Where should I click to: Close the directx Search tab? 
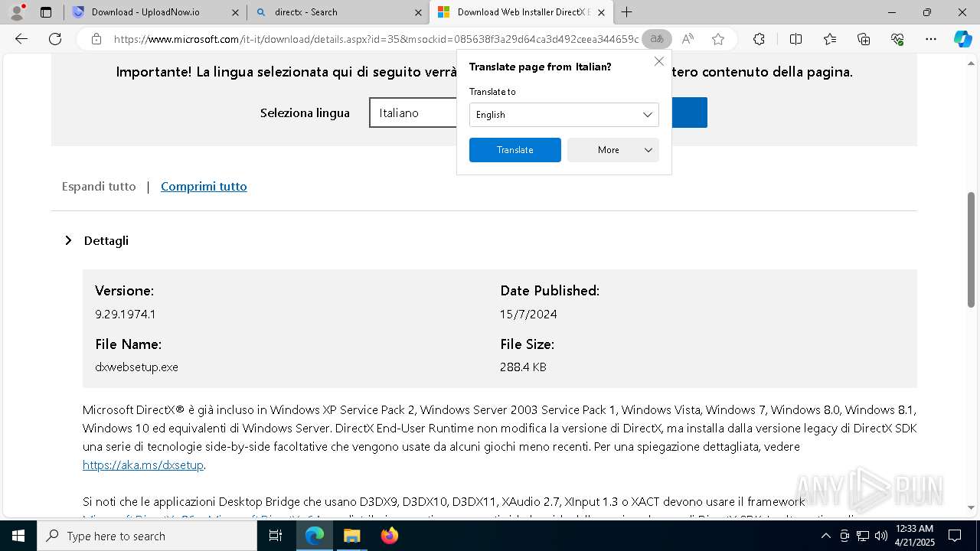click(418, 12)
